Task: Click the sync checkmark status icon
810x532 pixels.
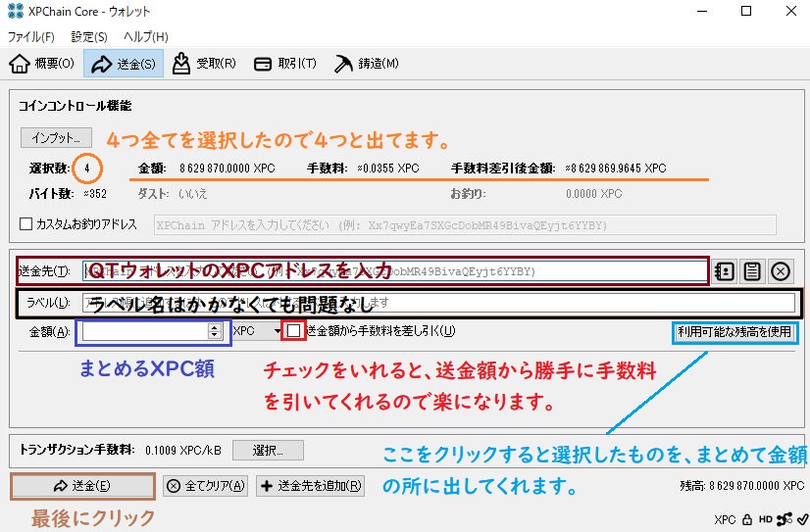Action: pyautogui.click(x=802, y=519)
